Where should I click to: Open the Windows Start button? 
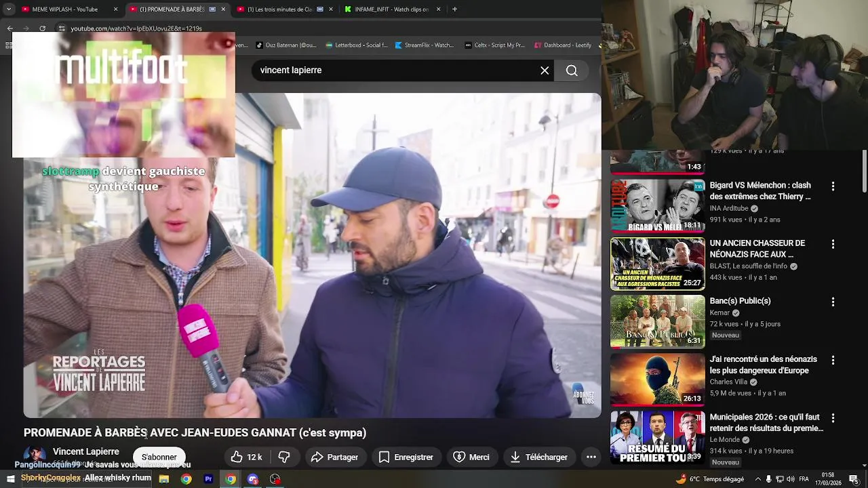(x=10, y=479)
